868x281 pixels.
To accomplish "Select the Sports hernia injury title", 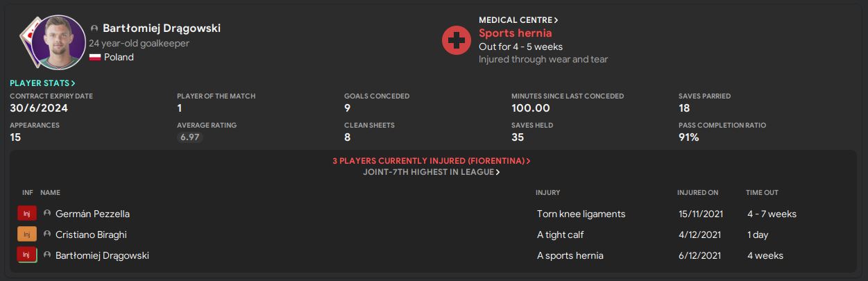I will pos(515,33).
